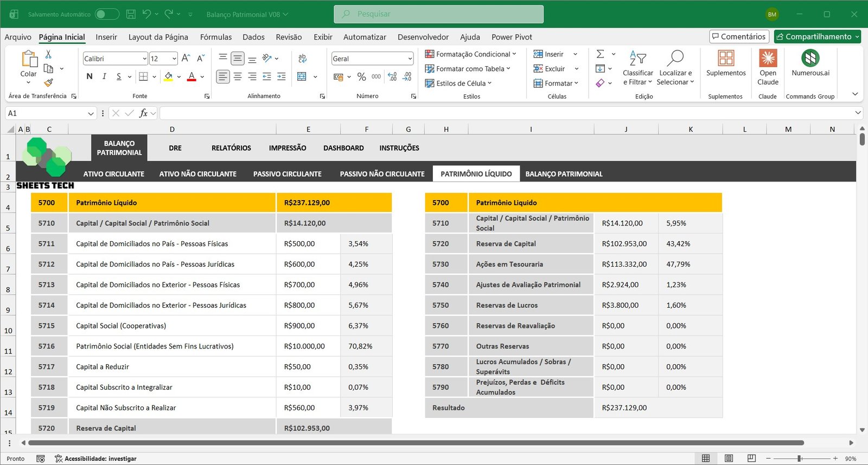Switch to Power Pivot tab

pos(511,37)
